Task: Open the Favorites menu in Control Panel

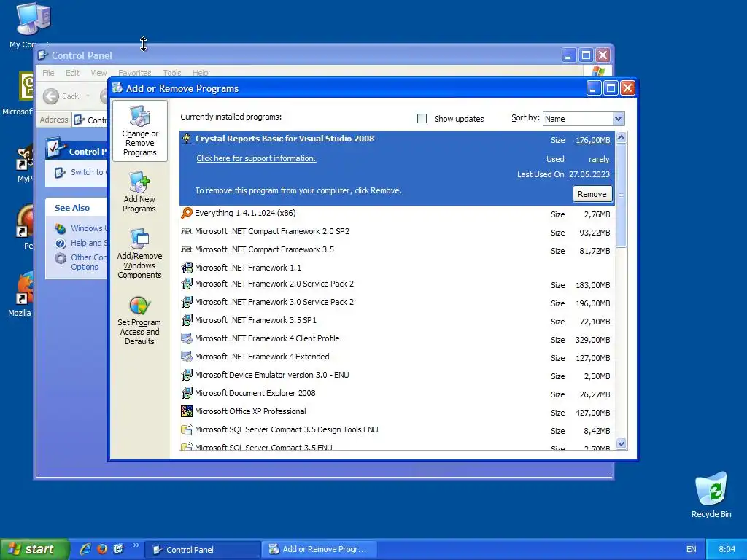Action: tap(134, 73)
